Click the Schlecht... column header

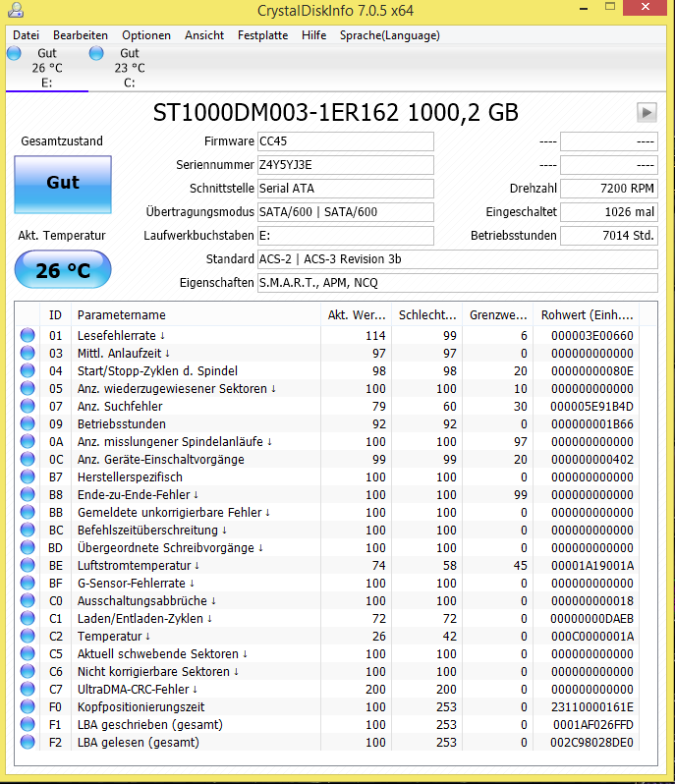coord(427,315)
